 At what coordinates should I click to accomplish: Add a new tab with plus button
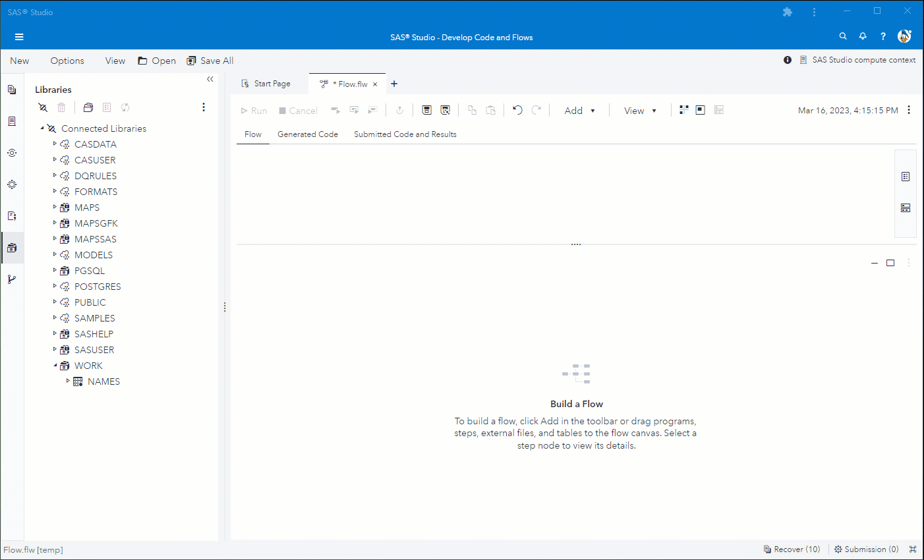pos(394,84)
